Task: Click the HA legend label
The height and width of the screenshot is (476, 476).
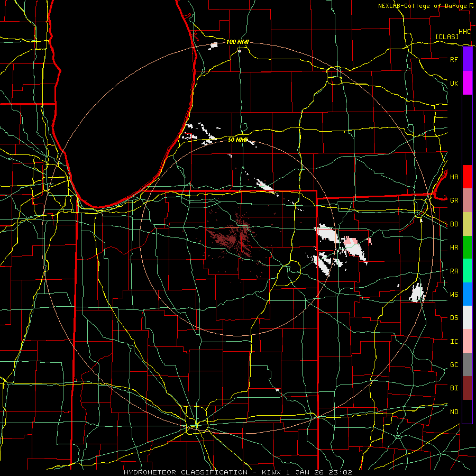Action: coord(454,177)
